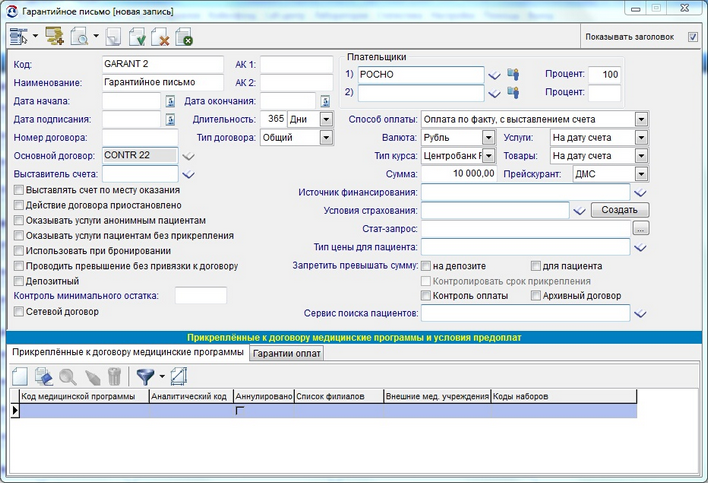Click the cancel changes icon with orange cross
Image resolution: width=708 pixels, height=483 pixels.
point(160,36)
